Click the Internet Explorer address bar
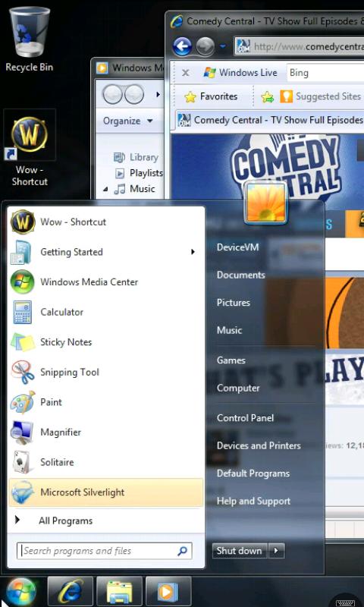Image resolution: width=364 pixels, height=607 pixels. [300, 47]
